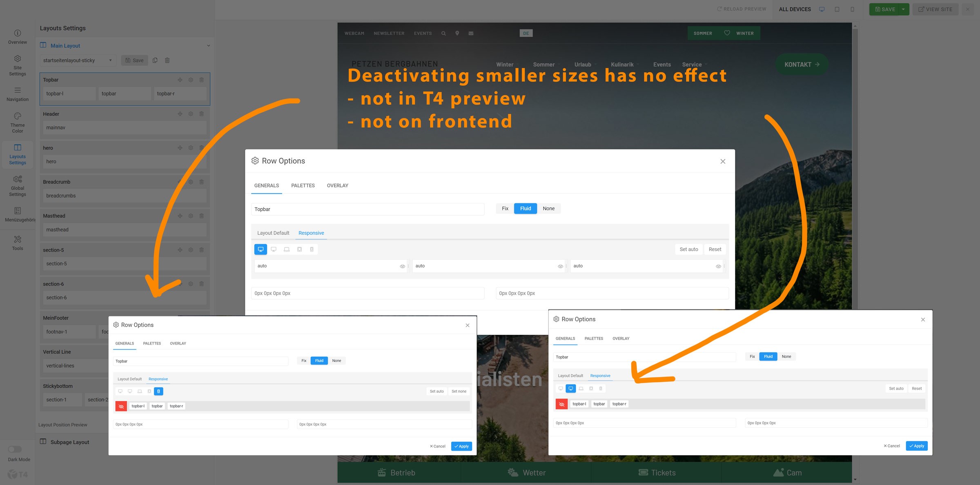Toggle the Dark Mode switch
Screen dimensions: 980x485
15,449
